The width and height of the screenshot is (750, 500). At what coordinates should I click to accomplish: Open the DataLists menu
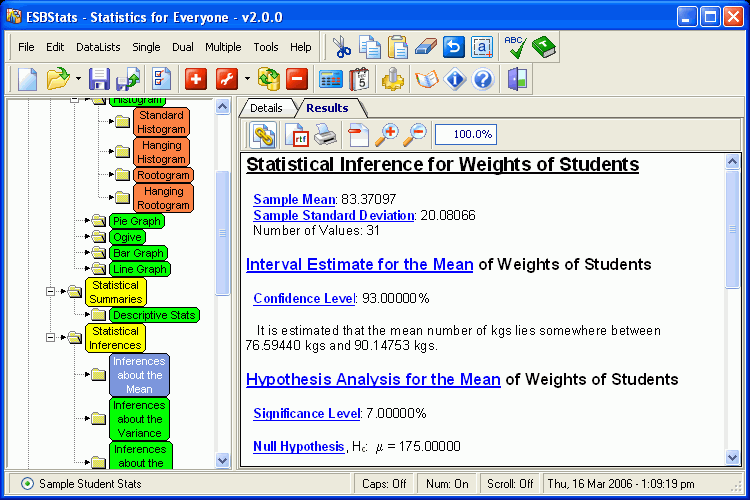[96, 47]
